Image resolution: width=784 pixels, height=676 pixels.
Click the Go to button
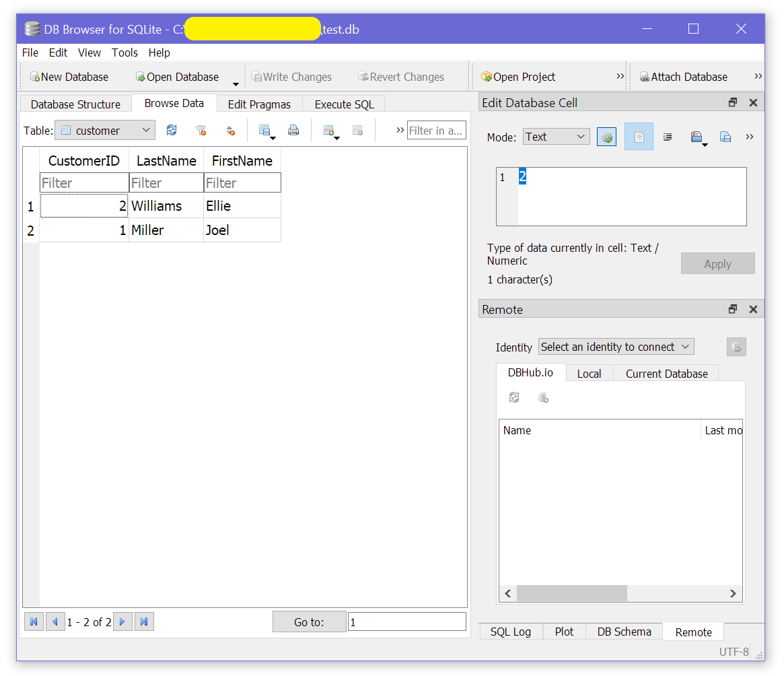click(x=309, y=622)
